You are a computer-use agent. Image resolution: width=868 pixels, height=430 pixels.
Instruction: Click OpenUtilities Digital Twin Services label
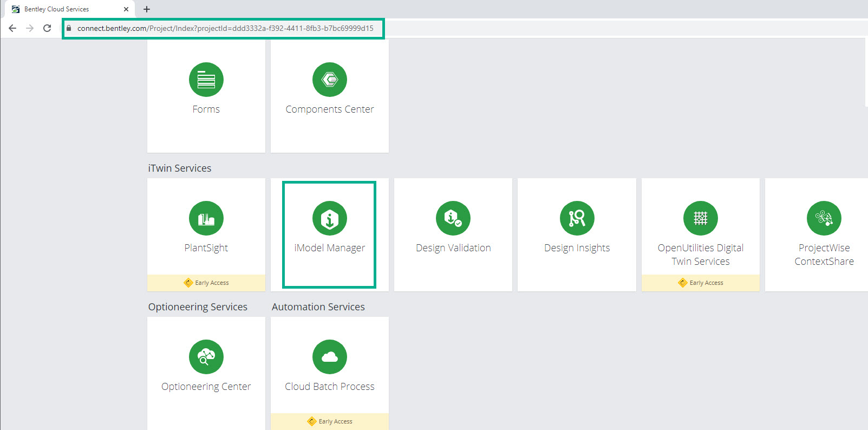click(x=701, y=255)
